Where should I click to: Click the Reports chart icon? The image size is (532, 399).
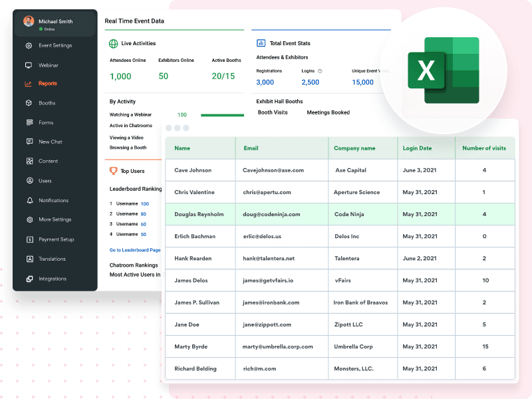pos(28,84)
